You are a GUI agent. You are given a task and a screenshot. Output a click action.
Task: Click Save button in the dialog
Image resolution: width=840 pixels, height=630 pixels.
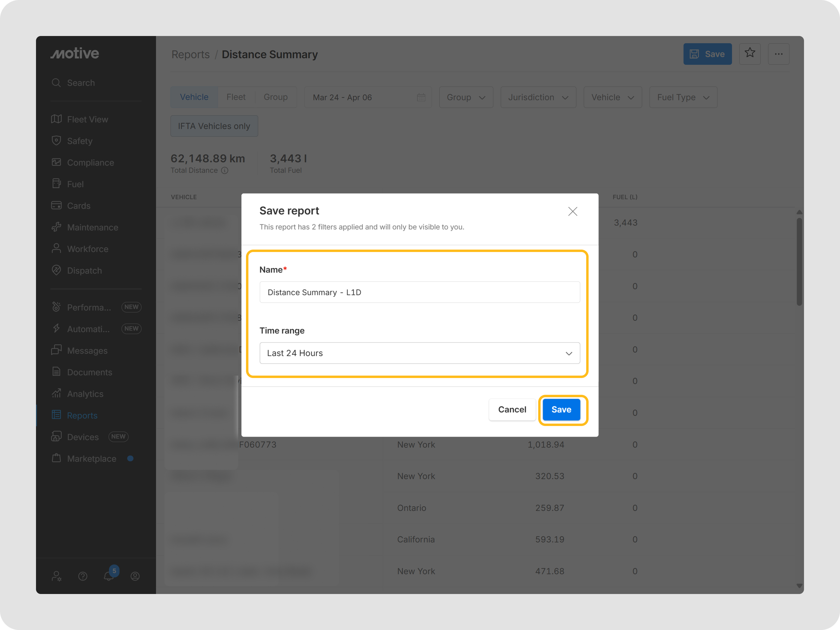[561, 409]
